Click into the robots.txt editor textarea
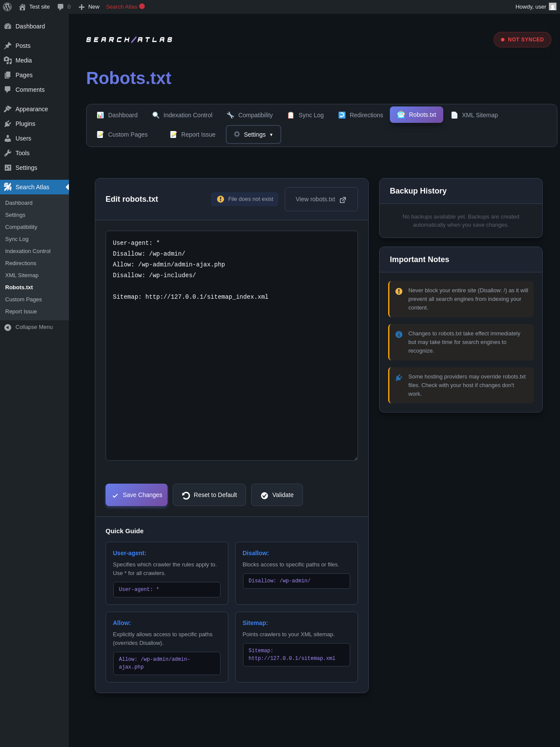The width and height of the screenshot is (560, 747). click(x=232, y=346)
